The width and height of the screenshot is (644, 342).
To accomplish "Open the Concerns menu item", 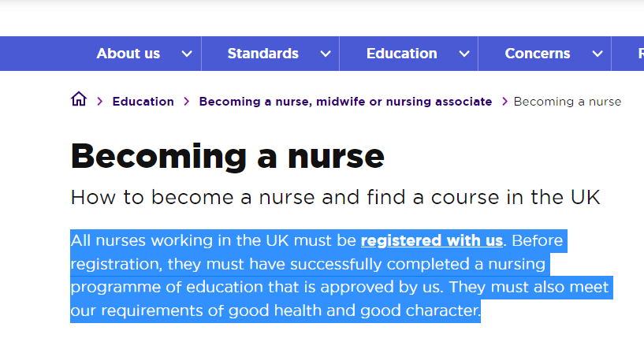I will 538,54.
